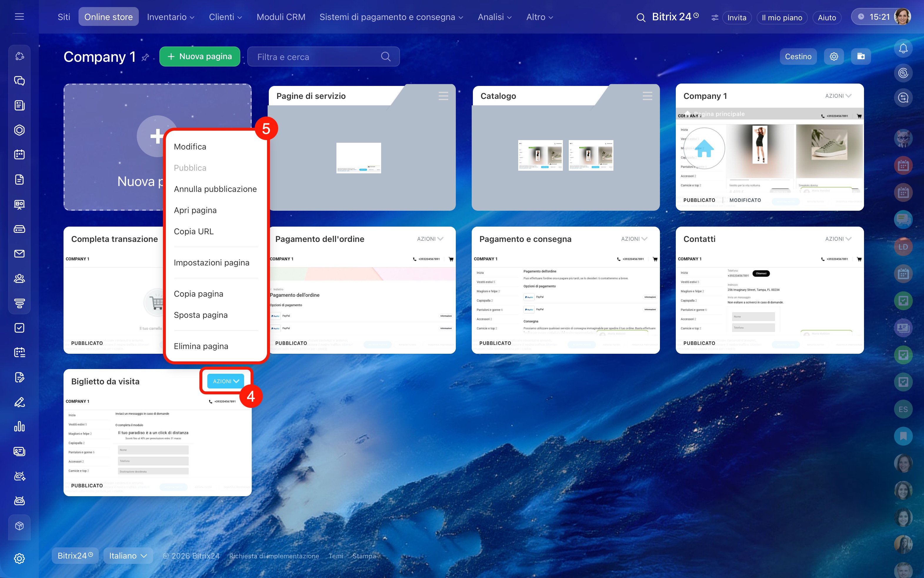Screen dimensions: 924x578
Task: Open the calendar icon in left sidebar
Action: point(19,155)
